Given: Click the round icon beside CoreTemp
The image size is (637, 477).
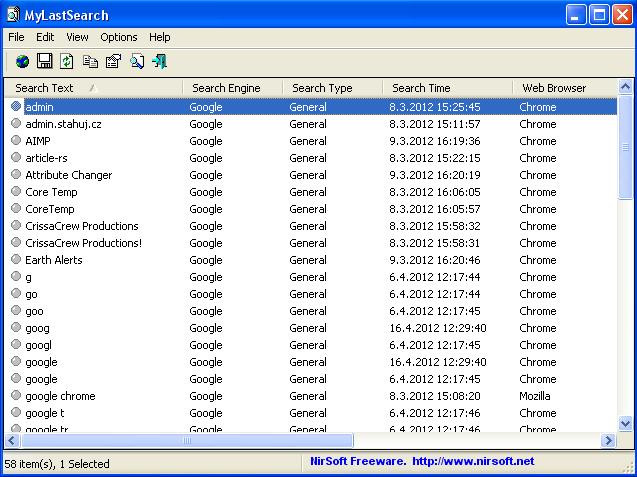Looking at the screenshot, I should tap(16, 208).
